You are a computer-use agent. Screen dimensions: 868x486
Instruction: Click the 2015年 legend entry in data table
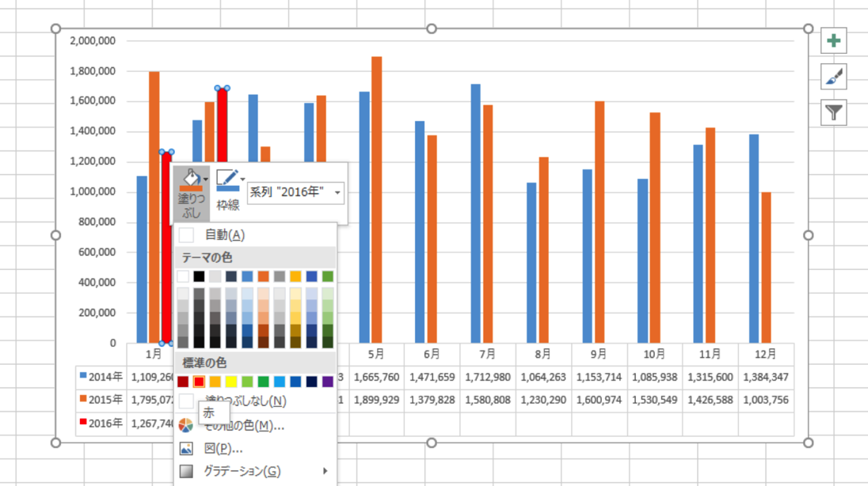[x=101, y=400]
